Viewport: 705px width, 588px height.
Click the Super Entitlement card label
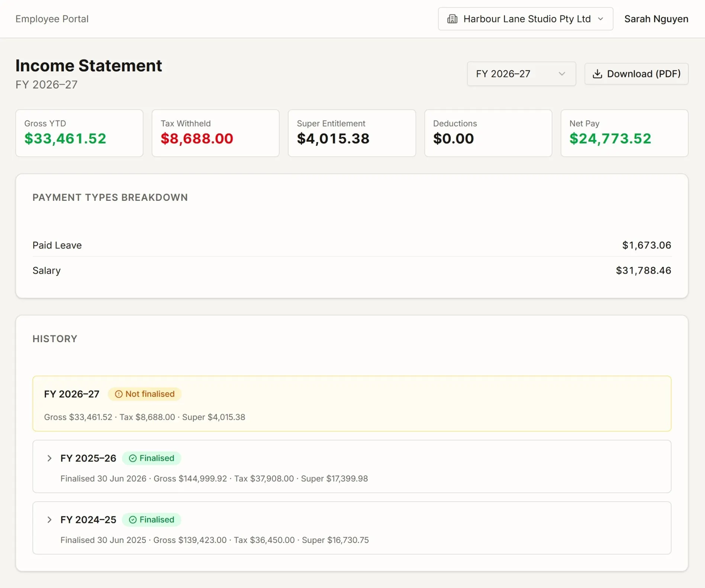(331, 123)
